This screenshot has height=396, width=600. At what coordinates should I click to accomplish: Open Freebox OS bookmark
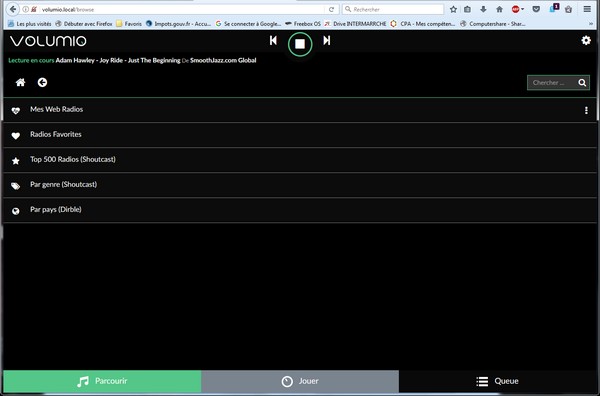(x=303, y=24)
